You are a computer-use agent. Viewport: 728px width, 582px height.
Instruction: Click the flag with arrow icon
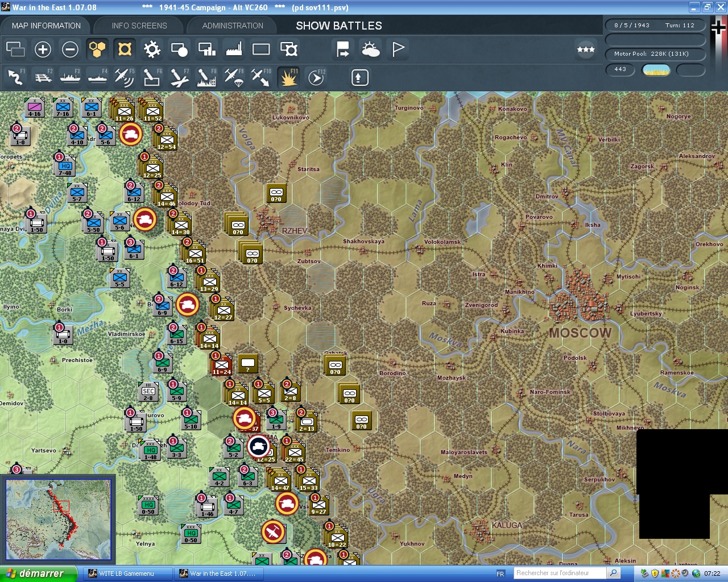point(343,49)
